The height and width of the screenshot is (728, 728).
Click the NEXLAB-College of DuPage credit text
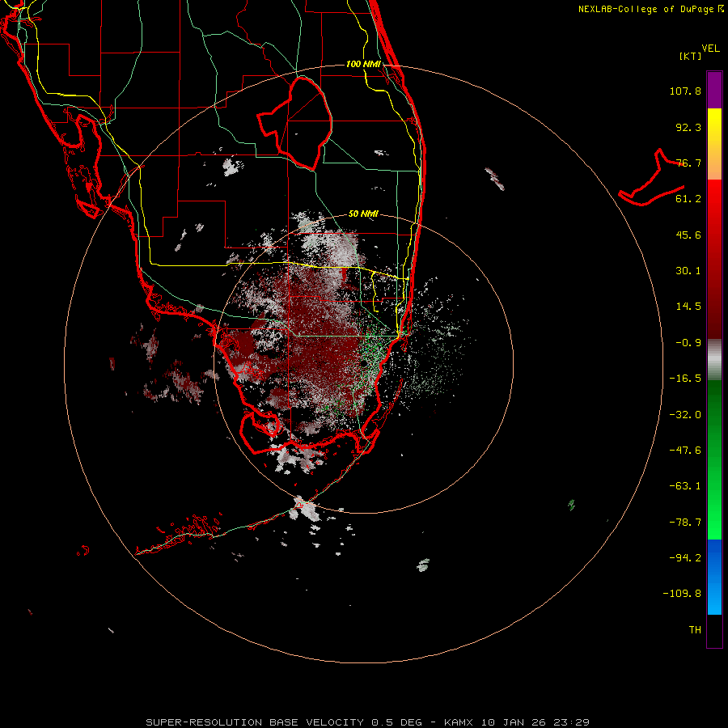pyautogui.click(x=651, y=9)
